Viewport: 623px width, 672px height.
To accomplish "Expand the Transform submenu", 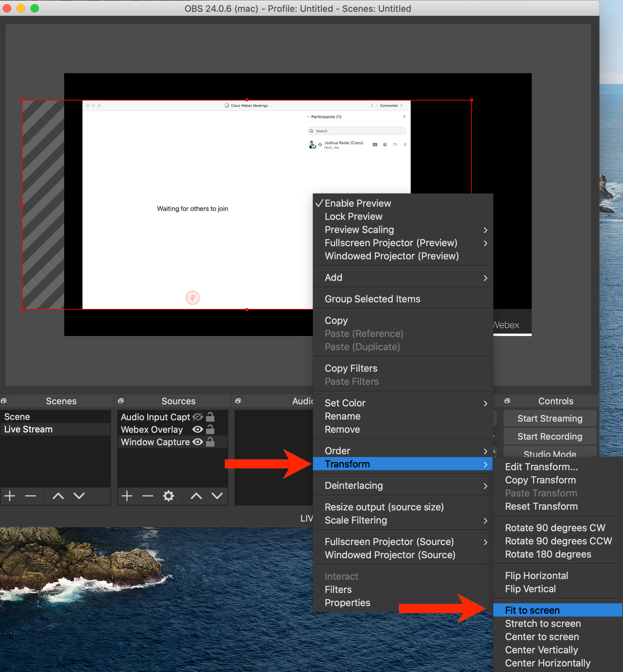I will pos(402,464).
